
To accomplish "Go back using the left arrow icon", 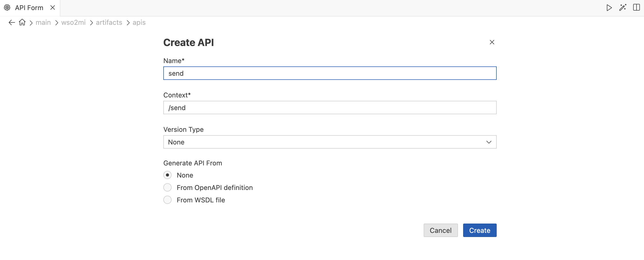I will [x=12, y=22].
